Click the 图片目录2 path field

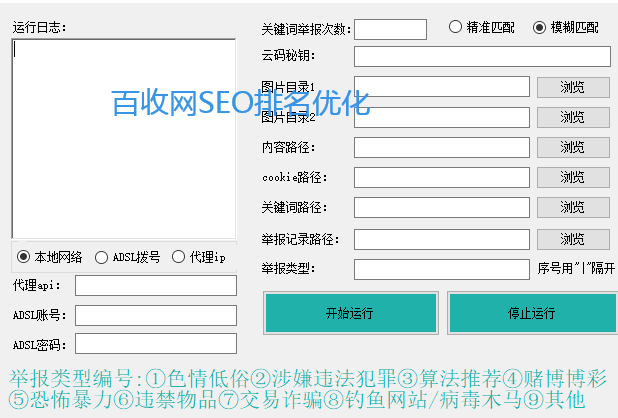pyautogui.click(x=441, y=117)
